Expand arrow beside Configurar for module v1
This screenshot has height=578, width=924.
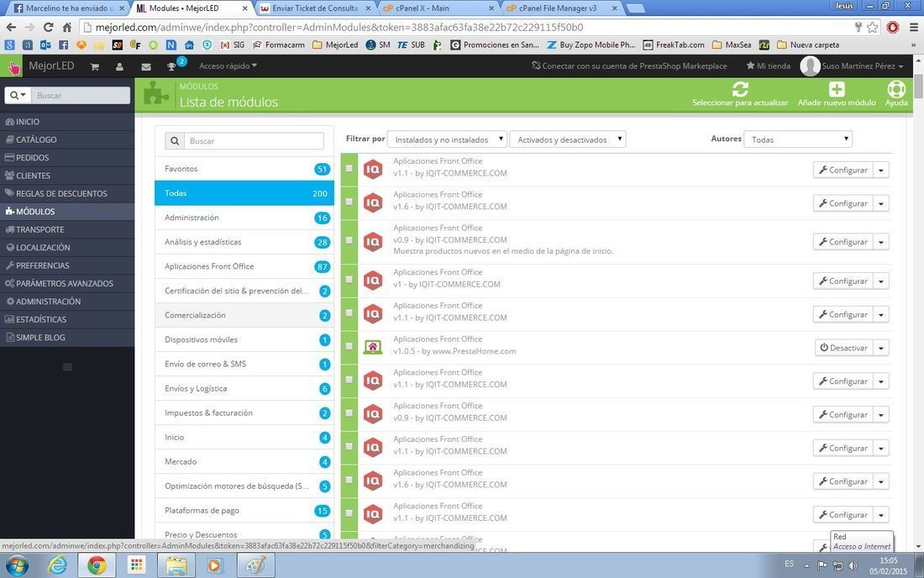[x=881, y=281]
